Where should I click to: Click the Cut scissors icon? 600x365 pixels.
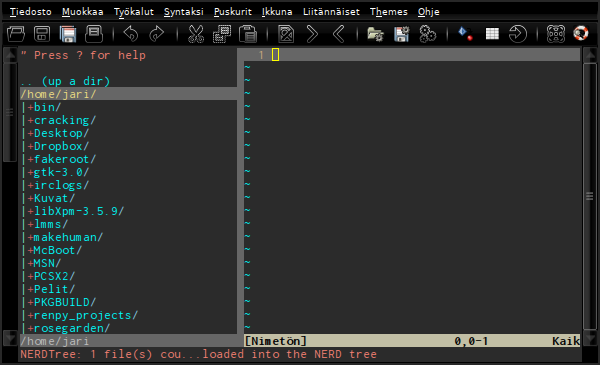click(196, 34)
